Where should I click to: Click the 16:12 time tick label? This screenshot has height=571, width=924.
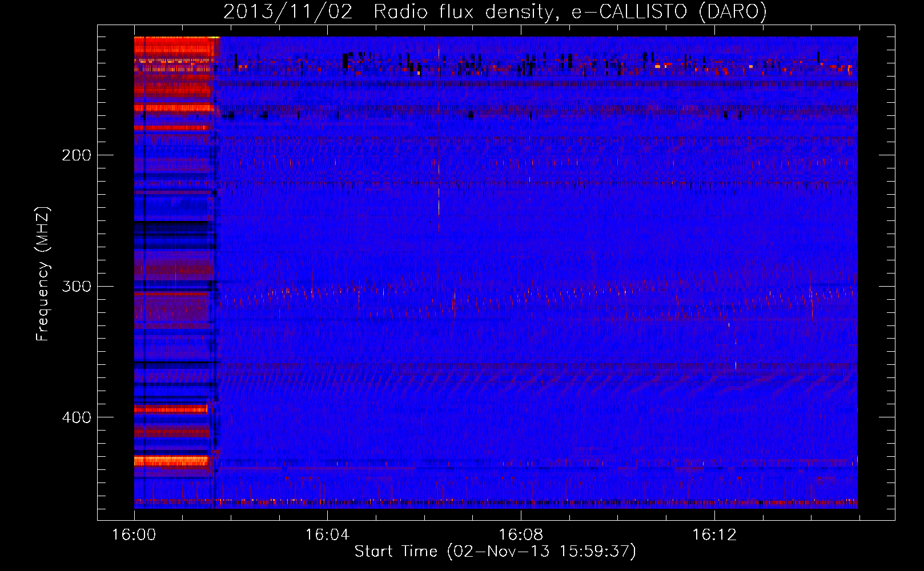[x=714, y=534]
